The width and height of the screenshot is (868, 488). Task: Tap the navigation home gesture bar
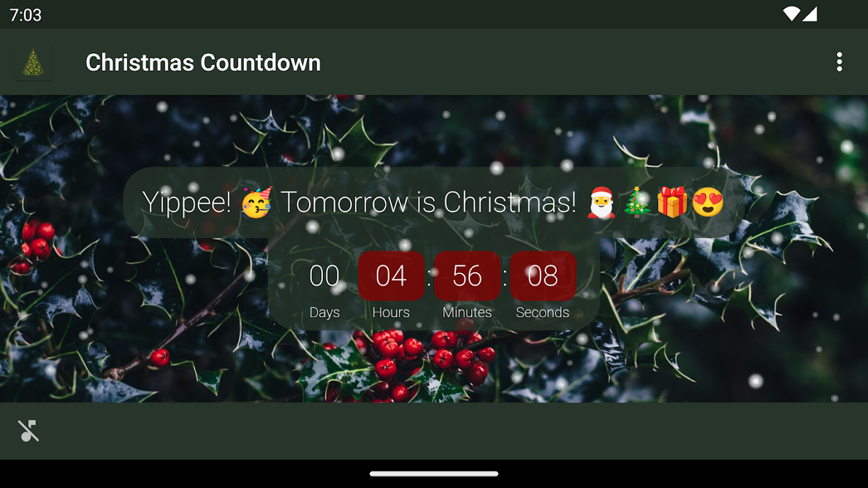[434, 473]
